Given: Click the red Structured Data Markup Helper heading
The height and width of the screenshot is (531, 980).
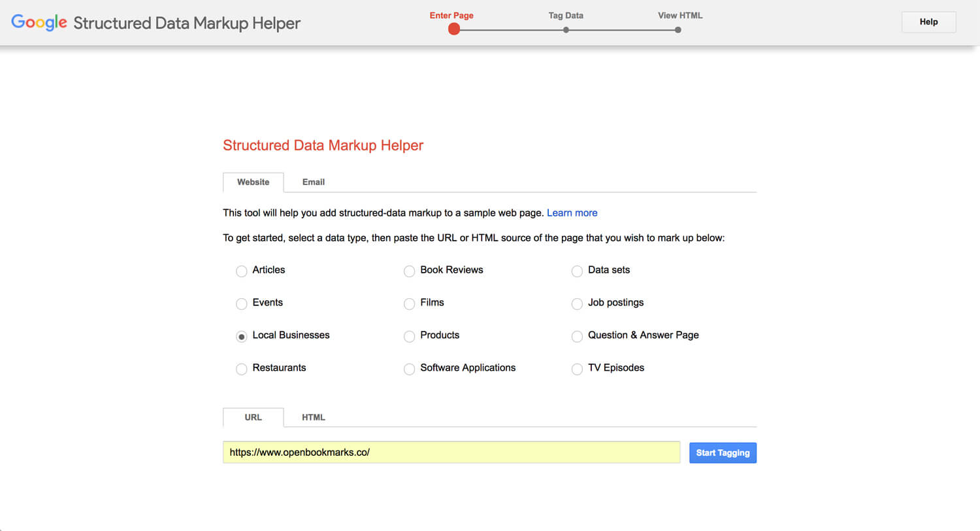Looking at the screenshot, I should point(323,145).
